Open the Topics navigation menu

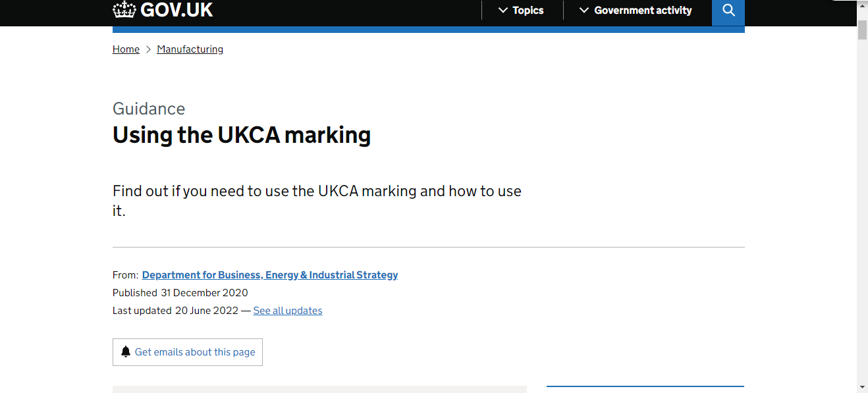tap(522, 11)
